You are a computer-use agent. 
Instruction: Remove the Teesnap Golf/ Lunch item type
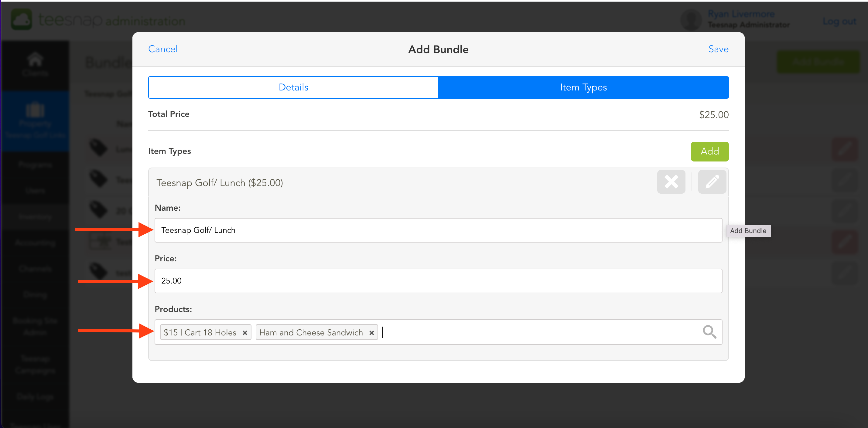click(671, 182)
